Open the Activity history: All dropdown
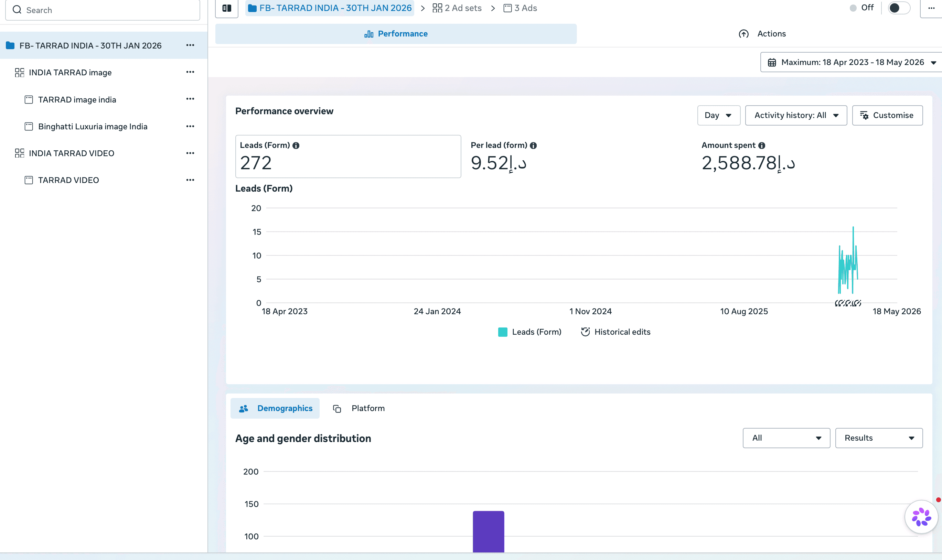The width and height of the screenshot is (942, 560). point(796,116)
